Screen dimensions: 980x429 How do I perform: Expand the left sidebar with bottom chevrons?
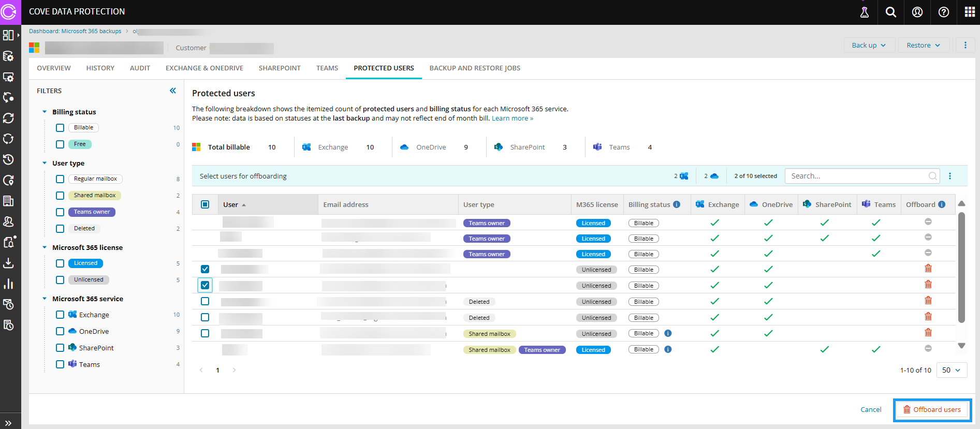(8, 423)
